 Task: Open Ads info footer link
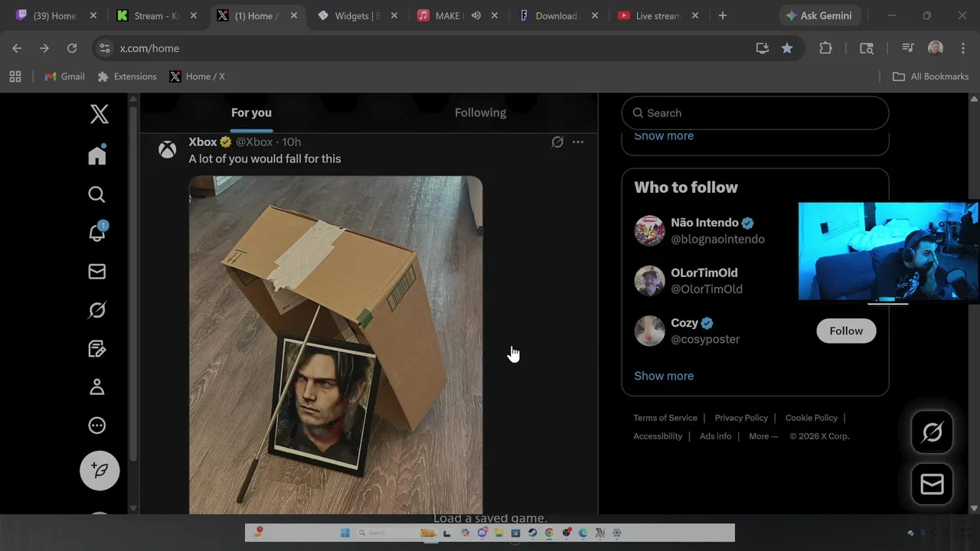(x=715, y=436)
